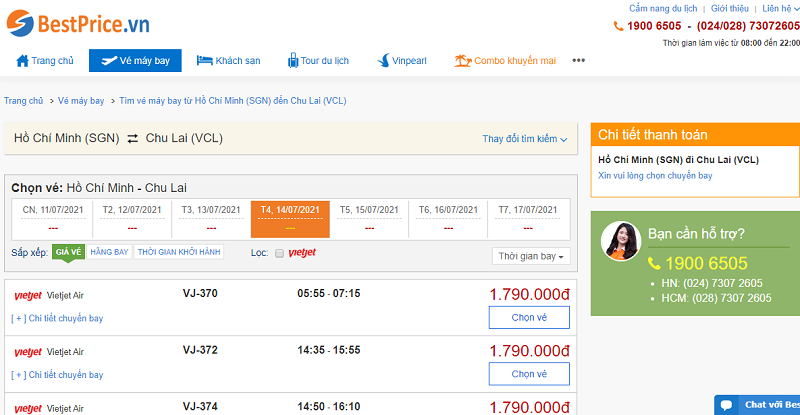The width and height of the screenshot is (800, 415).
Task: Click the 14:50 - 16:10 flight time
Action: pyautogui.click(x=329, y=407)
